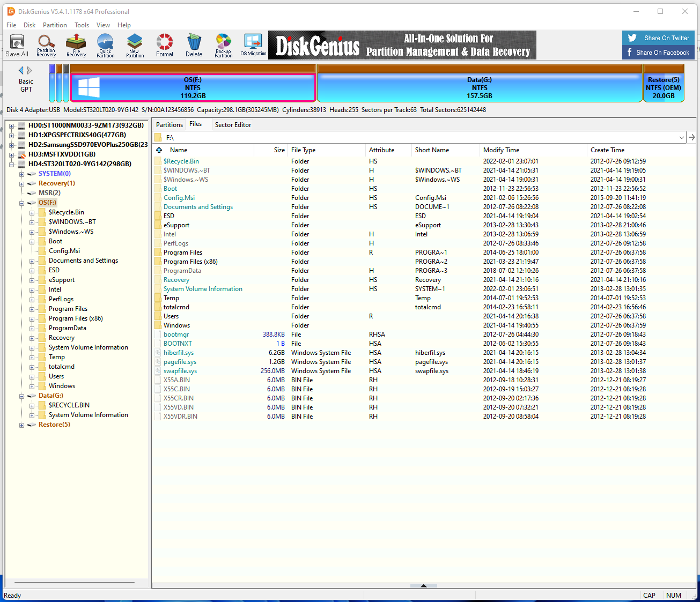
Task: Start the OS Migration tool
Action: pos(253,46)
